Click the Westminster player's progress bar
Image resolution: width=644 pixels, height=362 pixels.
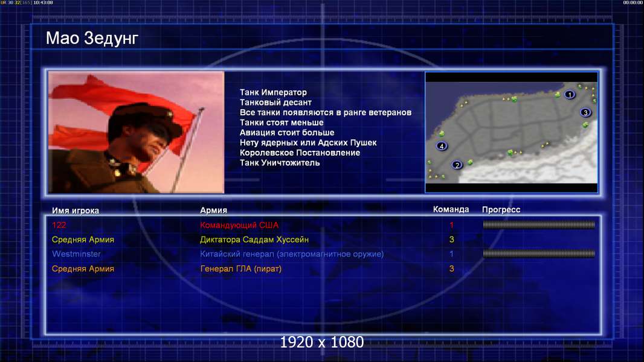(x=539, y=254)
